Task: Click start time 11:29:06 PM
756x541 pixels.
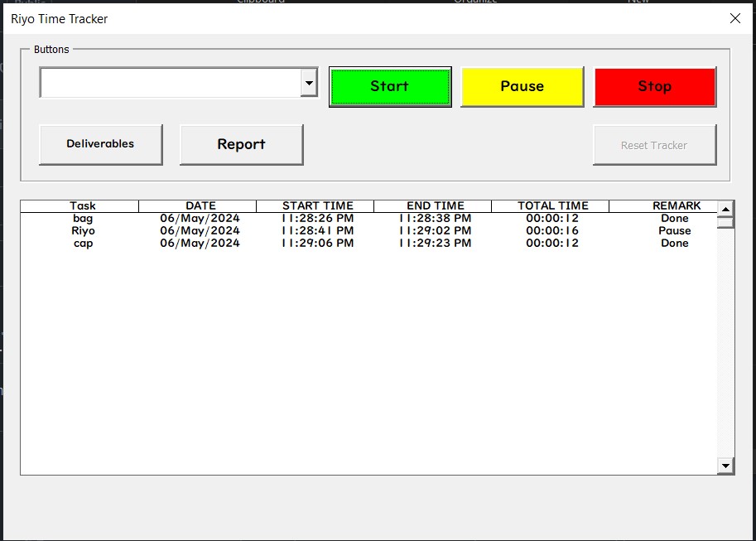Action: click(x=318, y=244)
